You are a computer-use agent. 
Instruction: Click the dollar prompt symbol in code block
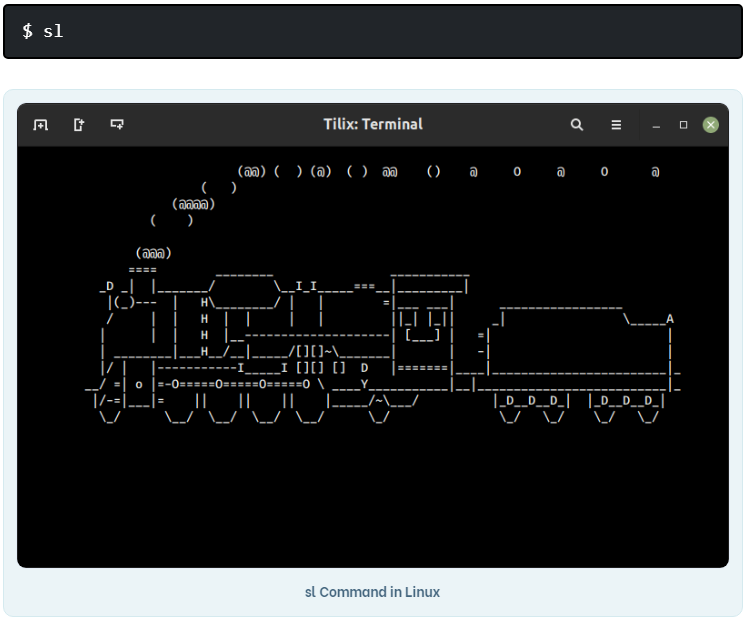coord(28,31)
